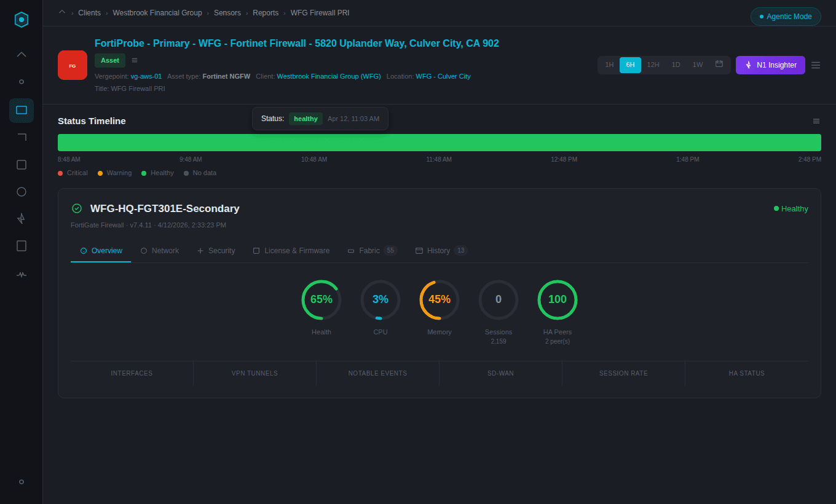This screenshot has width=836, height=504.
Task: Go to Sensors in breadcrumb
Action: pyautogui.click(x=227, y=13)
